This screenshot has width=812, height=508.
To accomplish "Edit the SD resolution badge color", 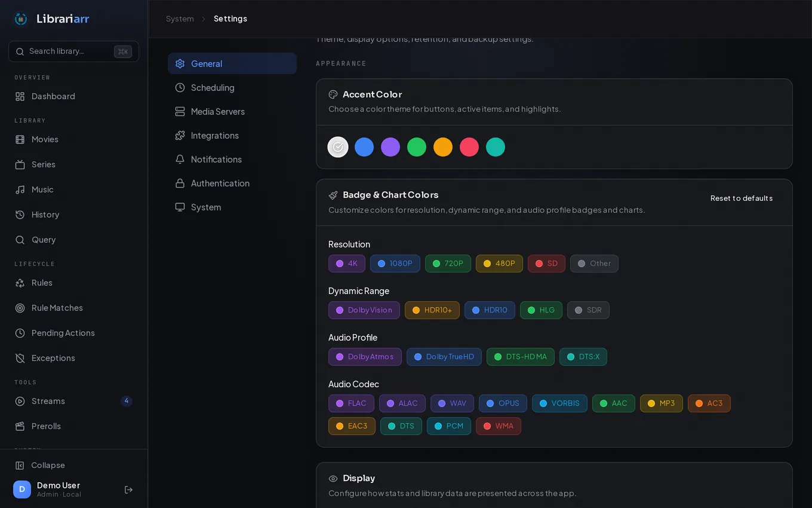I will 546,264.
